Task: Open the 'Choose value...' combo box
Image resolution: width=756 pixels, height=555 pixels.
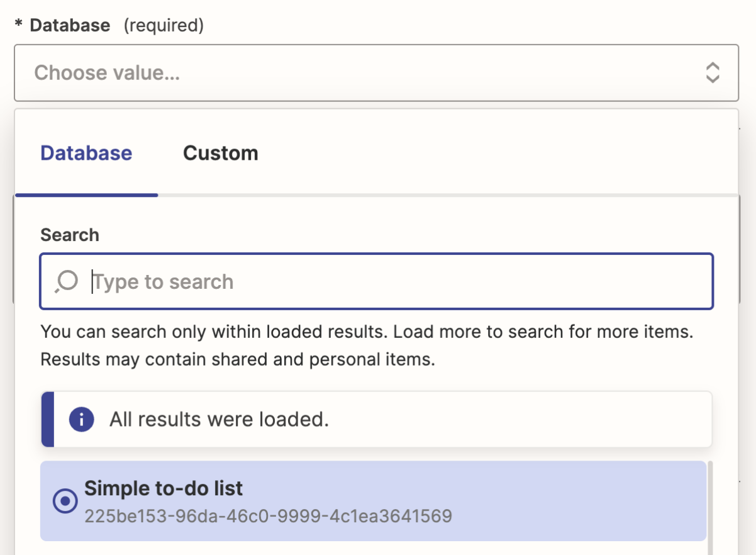Action: click(x=365, y=73)
